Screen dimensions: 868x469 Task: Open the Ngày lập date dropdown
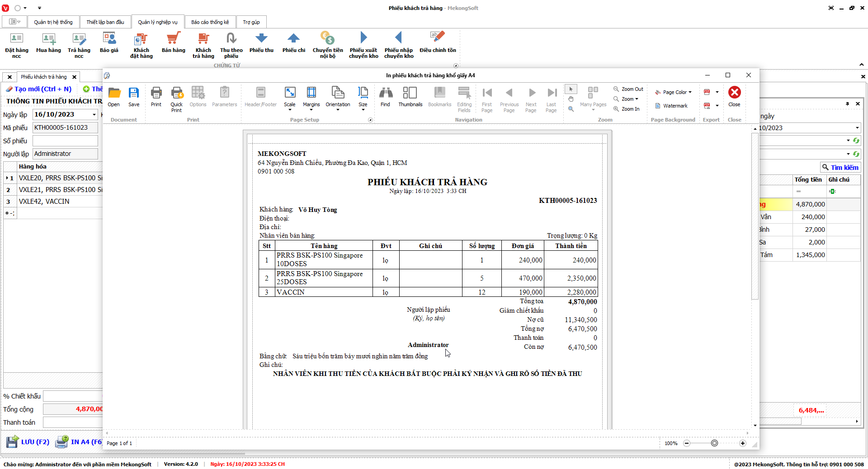tap(94, 115)
